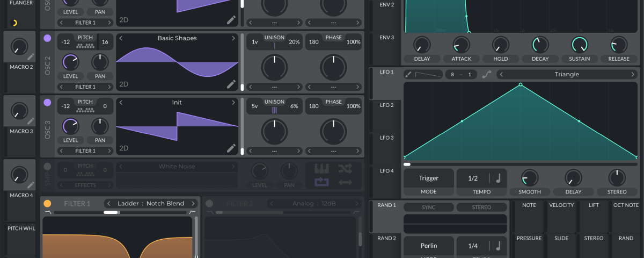
Task: Open the Ladder : Notch Blend filter selector
Action: coord(150,204)
